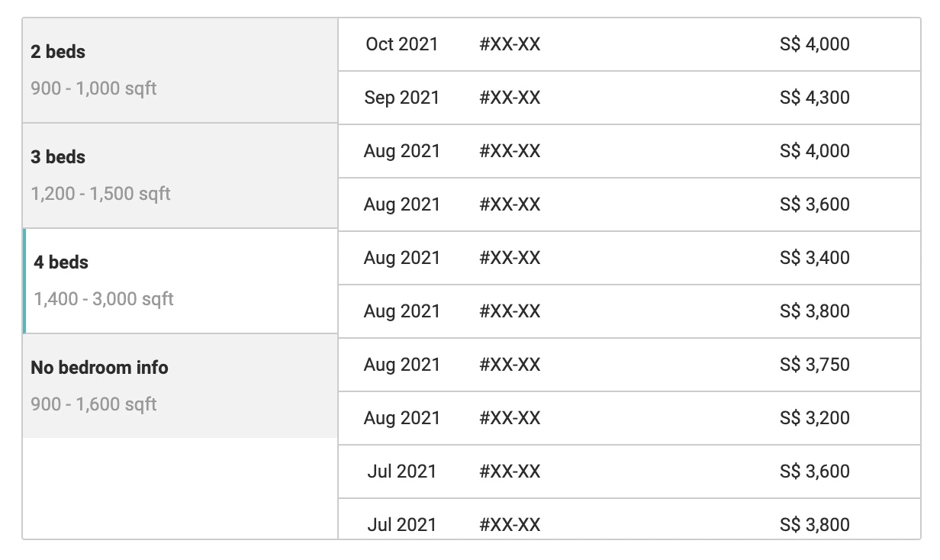Click the #XX-XX unit beside S$ 3,750

510,365
